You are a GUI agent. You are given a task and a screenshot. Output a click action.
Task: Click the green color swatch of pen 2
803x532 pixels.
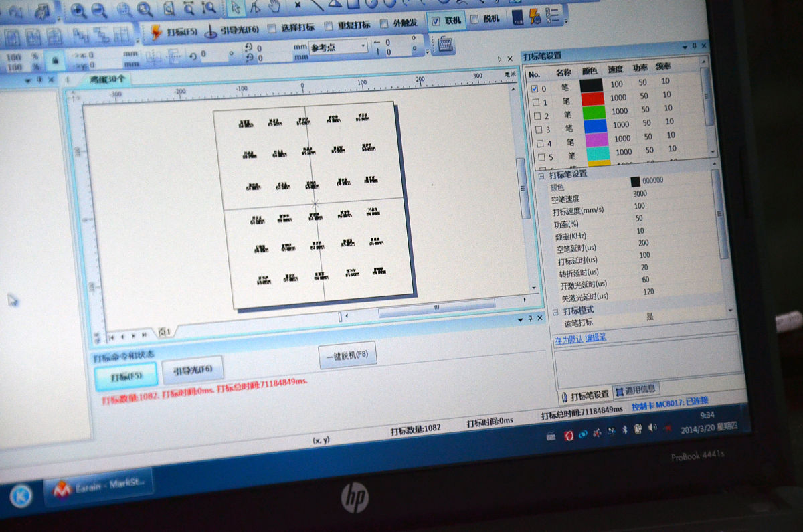pyautogui.click(x=592, y=112)
